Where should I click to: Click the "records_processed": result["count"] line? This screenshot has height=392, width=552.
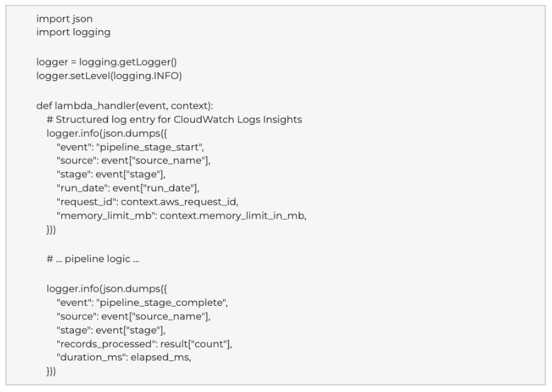click(x=144, y=344)
